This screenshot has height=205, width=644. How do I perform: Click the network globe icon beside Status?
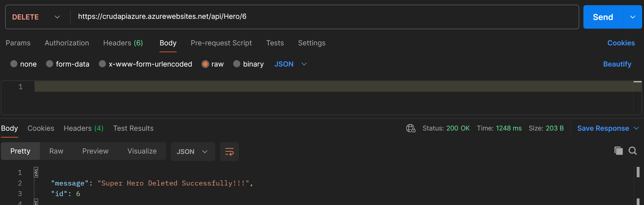click(411, 128)
